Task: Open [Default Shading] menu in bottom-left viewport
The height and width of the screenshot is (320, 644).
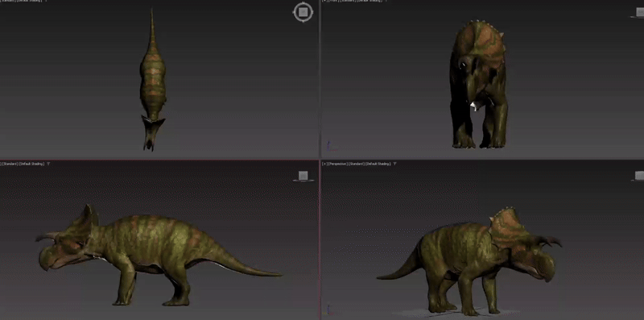Action: click(32, 164)
